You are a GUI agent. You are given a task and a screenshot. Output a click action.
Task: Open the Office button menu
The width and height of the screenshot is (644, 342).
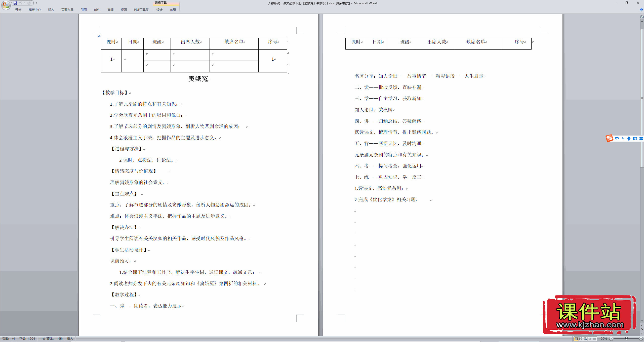[6, 5]
